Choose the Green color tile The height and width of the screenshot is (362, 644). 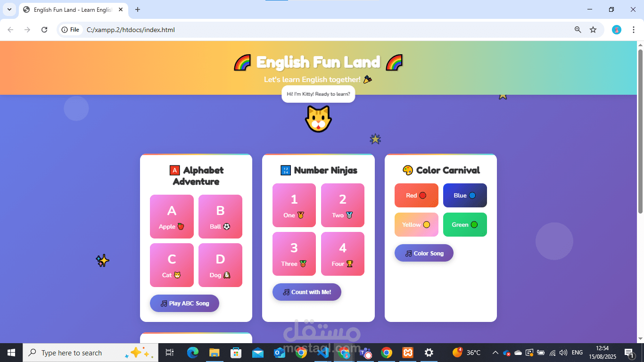tap(465, 224)
